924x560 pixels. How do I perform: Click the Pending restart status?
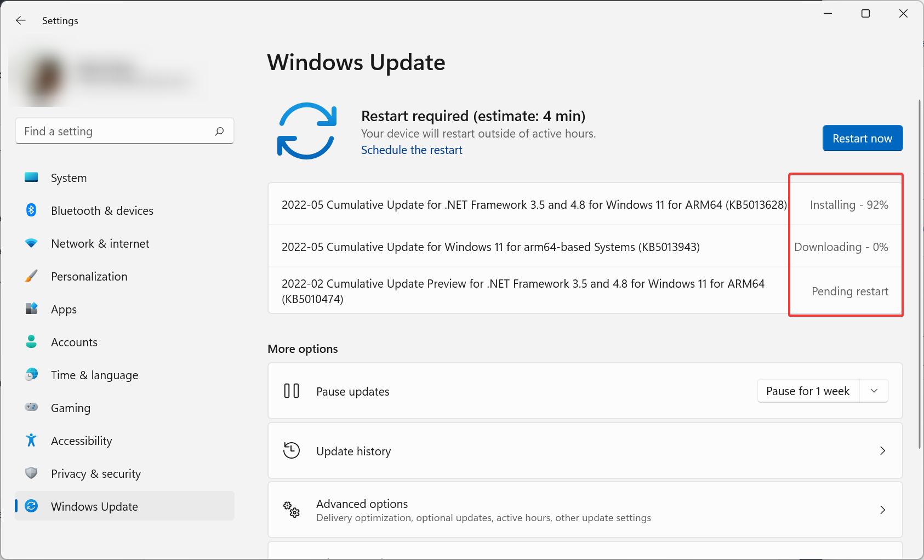pos(850,292)
